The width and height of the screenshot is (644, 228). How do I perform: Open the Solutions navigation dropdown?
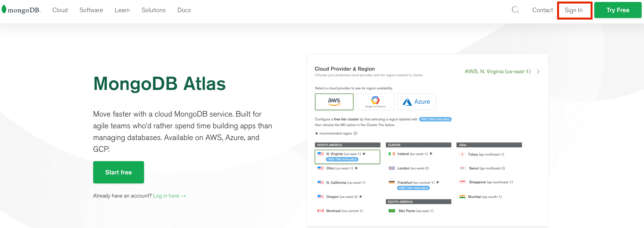(x=153, y=10)
